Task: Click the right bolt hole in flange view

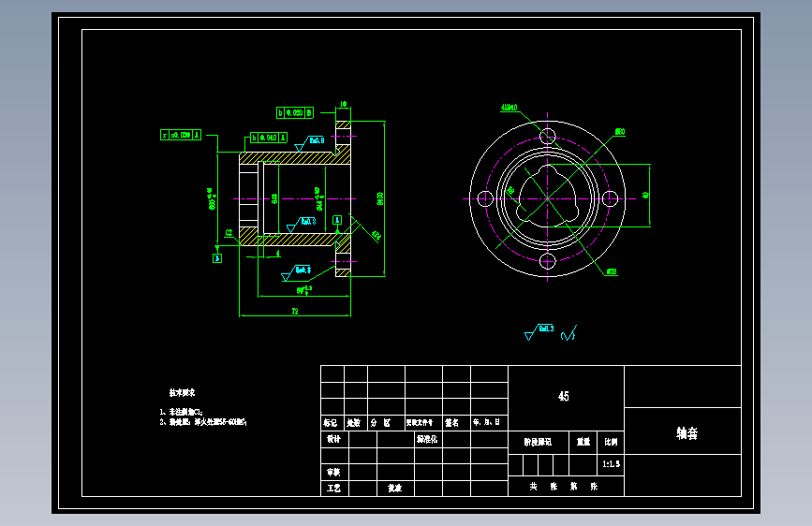Action: coord(610,198)
